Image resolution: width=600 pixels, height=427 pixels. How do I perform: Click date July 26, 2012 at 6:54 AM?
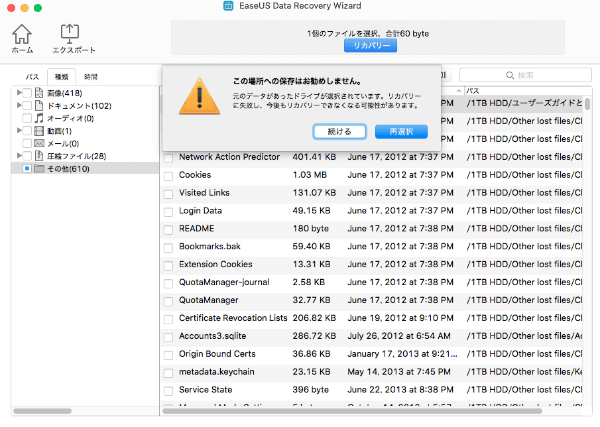coord(399,336)
